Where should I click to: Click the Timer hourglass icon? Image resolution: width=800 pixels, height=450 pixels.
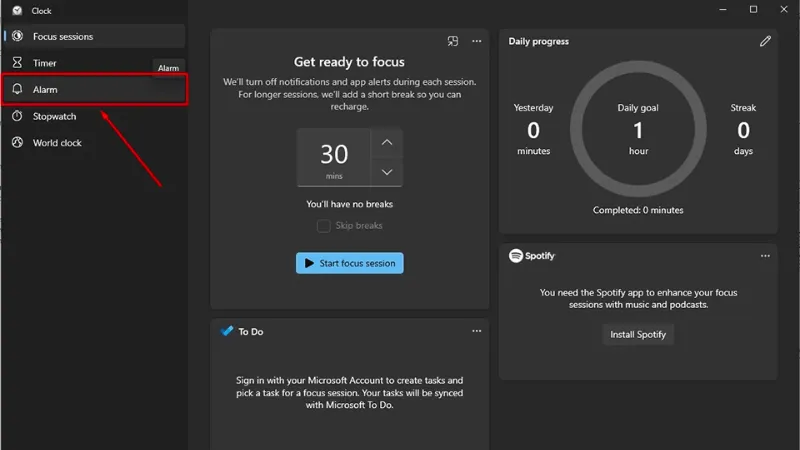coord(17,63)
